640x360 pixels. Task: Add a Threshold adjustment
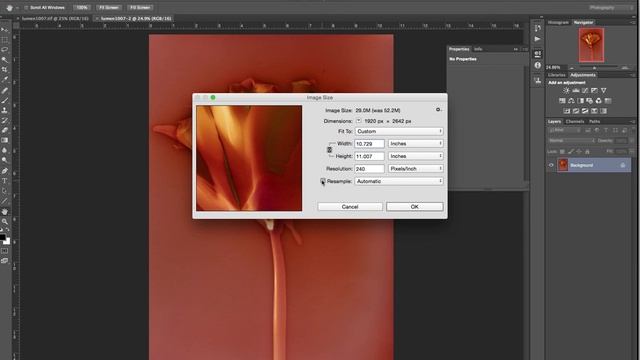click(x=585, y=111)
